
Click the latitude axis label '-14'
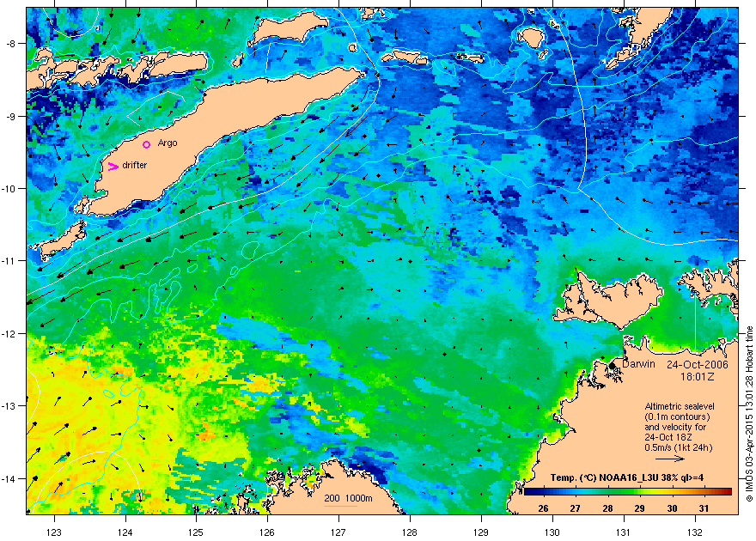pyautogui.click(x=9, y=479)
